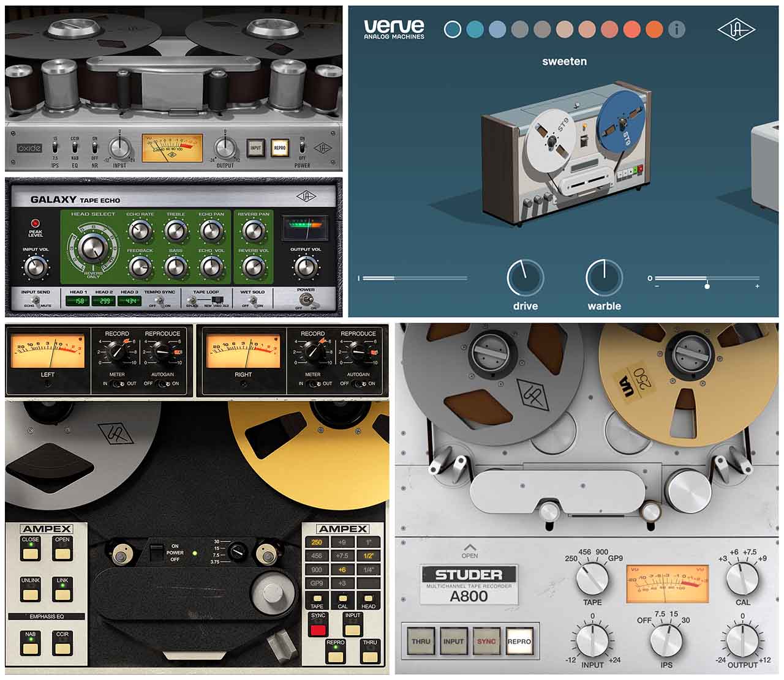Click the Head Select knob on Galaxy
Image resolution: width=784 pixels, height=680 pixels.
tap(93, 247)
